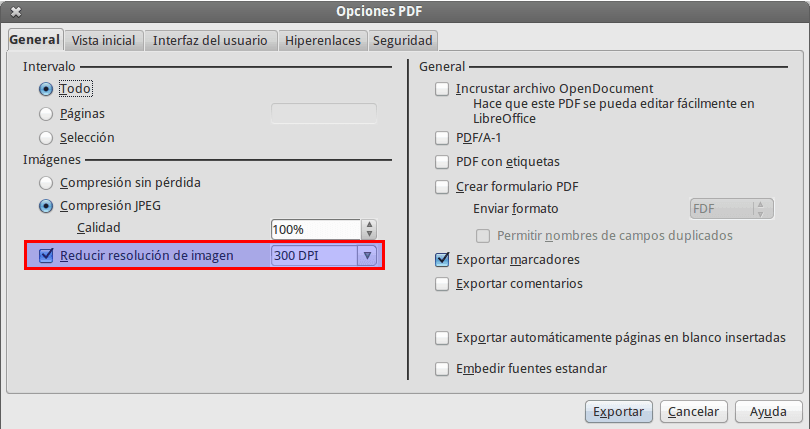Choose Compresión sin pérdida option
Viewport: 810px width, 429px height.
point(46,183)
